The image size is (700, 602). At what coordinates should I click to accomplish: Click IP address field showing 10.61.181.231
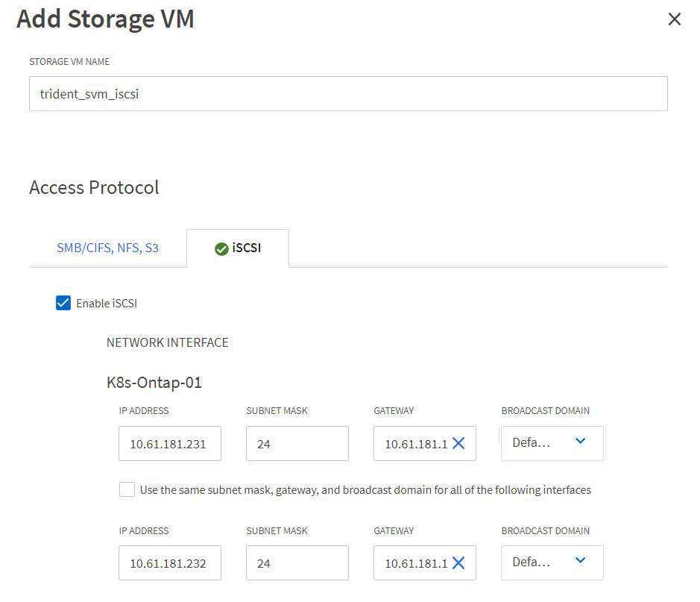169,444
